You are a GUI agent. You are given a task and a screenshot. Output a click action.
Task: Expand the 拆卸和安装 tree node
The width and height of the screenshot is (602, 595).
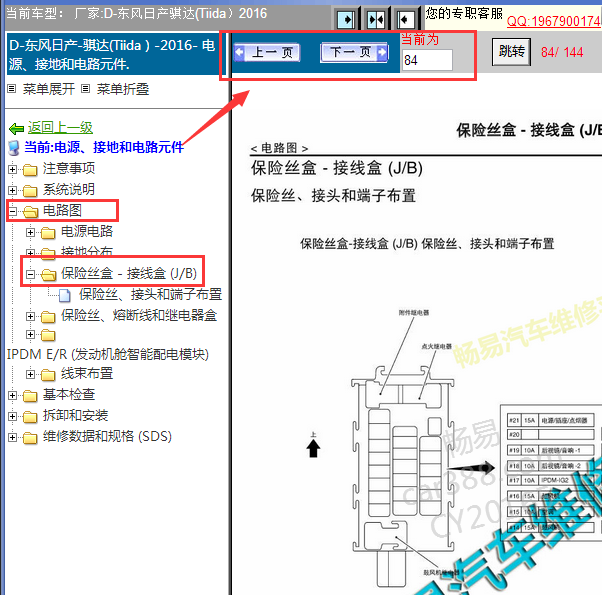coord(13,416)
